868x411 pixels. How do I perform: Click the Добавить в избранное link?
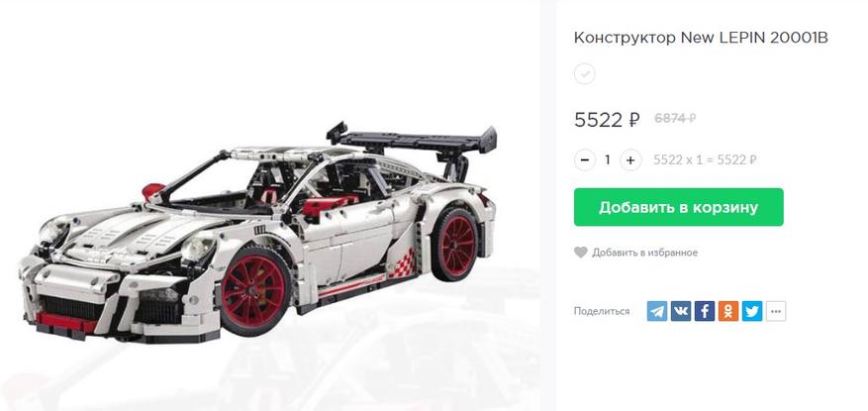click(645, 253)
